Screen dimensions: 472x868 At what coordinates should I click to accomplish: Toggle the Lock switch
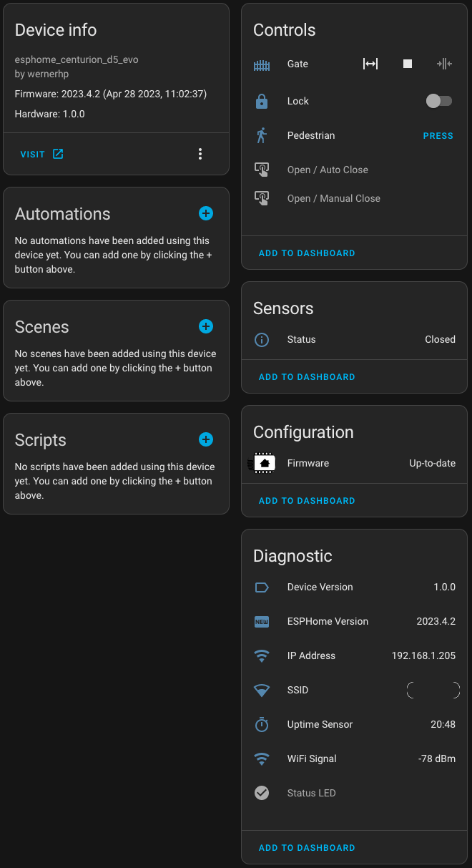pyautogui.click(x=439, y=101)
